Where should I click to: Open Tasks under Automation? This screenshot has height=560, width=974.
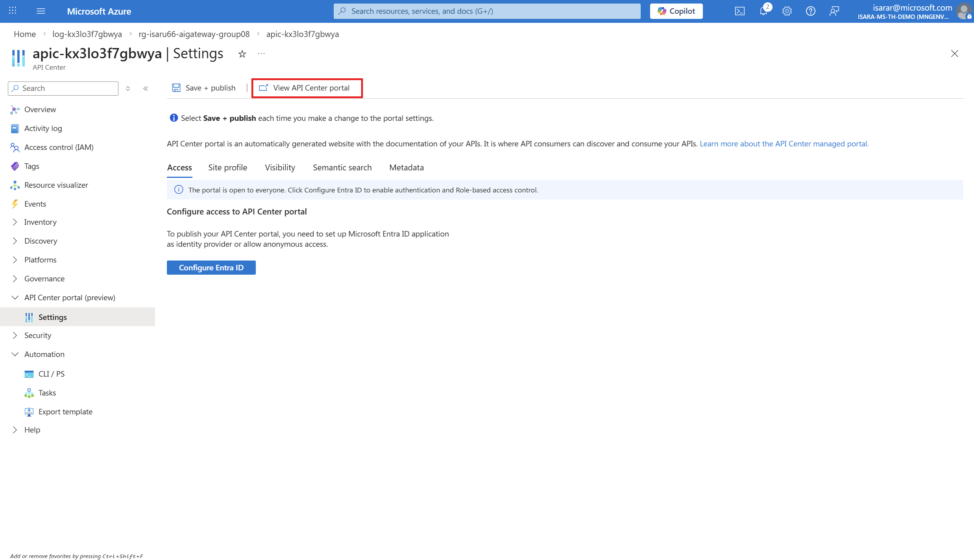pos(47,393)
